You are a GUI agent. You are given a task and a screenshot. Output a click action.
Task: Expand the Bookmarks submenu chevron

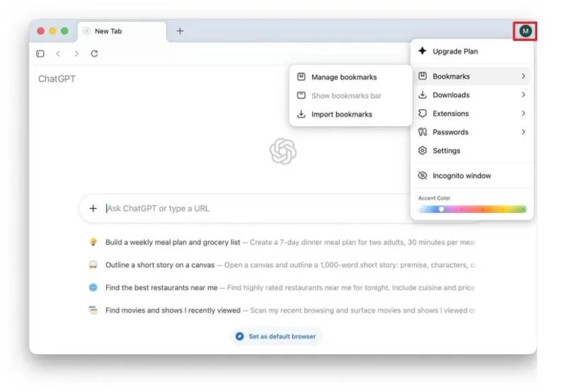523,76
